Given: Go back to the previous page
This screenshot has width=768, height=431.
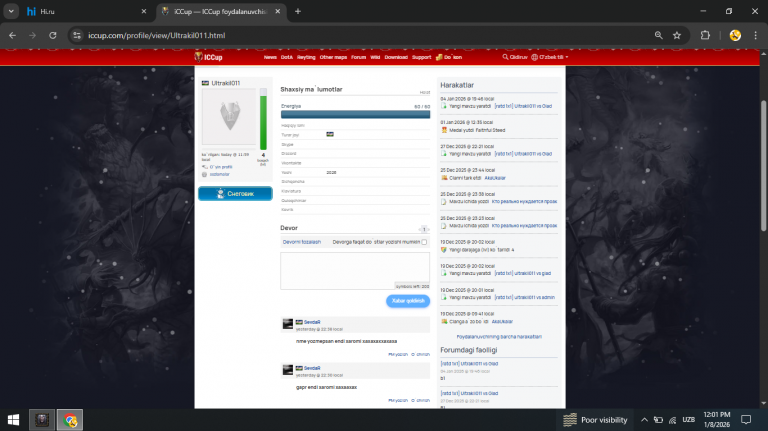Looking at the screenshot, I should (x=12, y=35).
